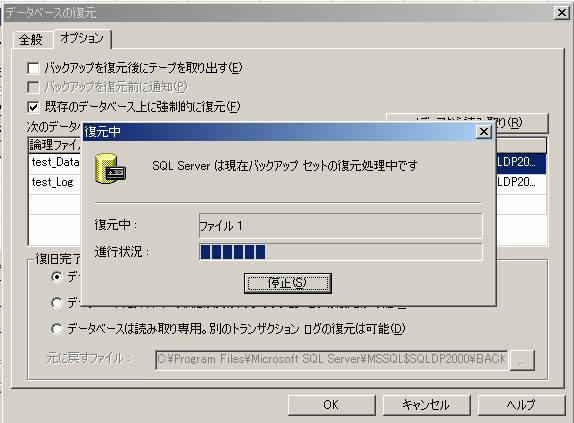Open help with ヘルプ button

tap(522, 405)
